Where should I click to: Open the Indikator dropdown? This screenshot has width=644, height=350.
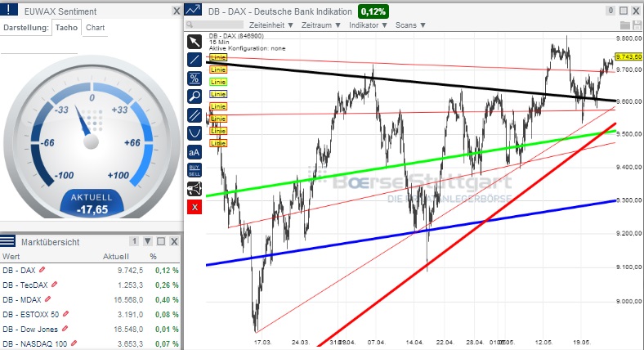point(369,25)
